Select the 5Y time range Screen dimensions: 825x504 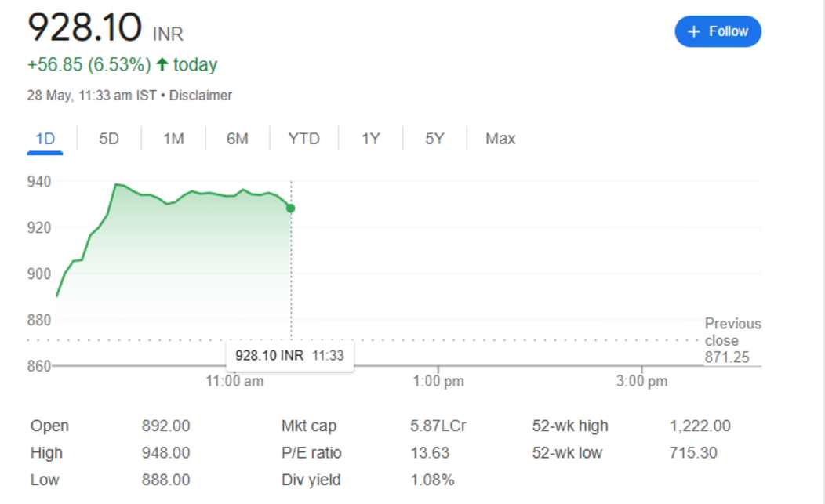[x=434, y=138]
